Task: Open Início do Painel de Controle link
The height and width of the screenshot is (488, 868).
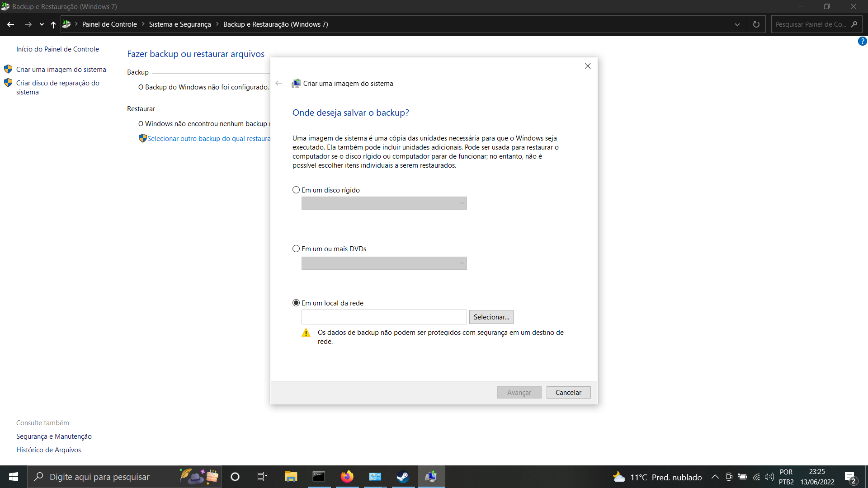Action: [x=57, y=49]
